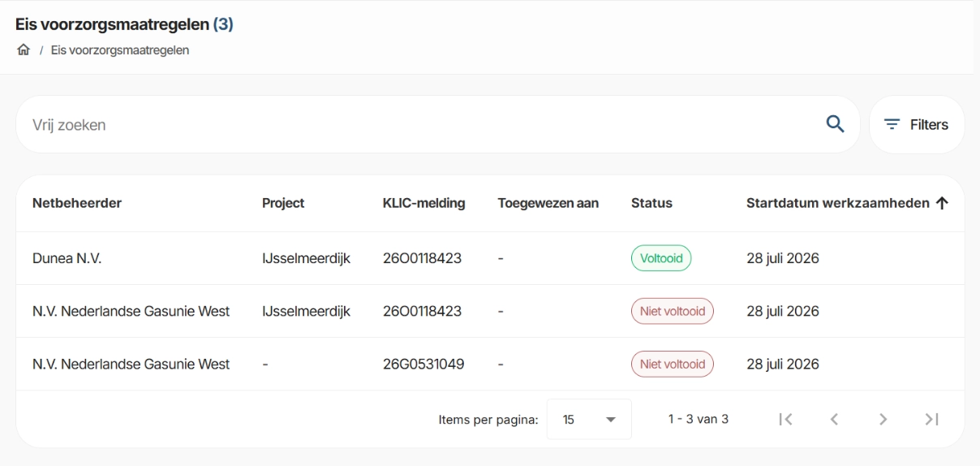Sort by Status column header
This screenshot has width=980, height=466.
tap(651, 204)
